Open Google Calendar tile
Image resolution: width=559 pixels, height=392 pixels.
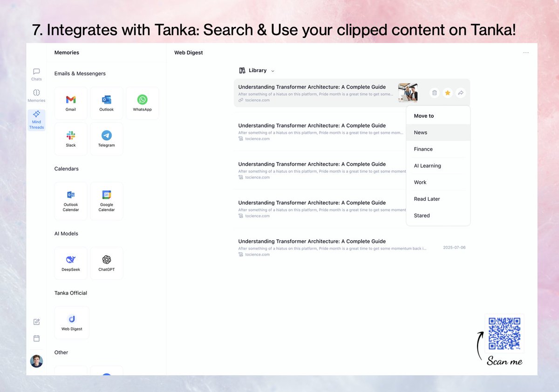pos(107,201)
